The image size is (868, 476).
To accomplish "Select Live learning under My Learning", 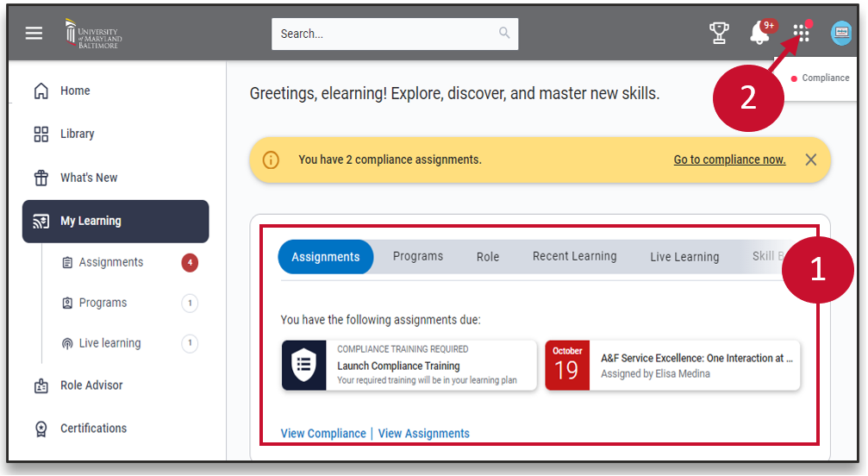I will 109,343.
